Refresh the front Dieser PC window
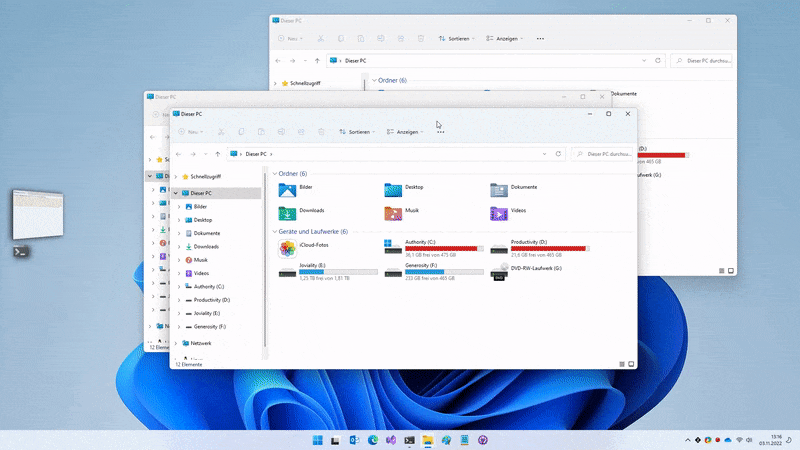The image size is (800, 450). (x=558, y=154)
